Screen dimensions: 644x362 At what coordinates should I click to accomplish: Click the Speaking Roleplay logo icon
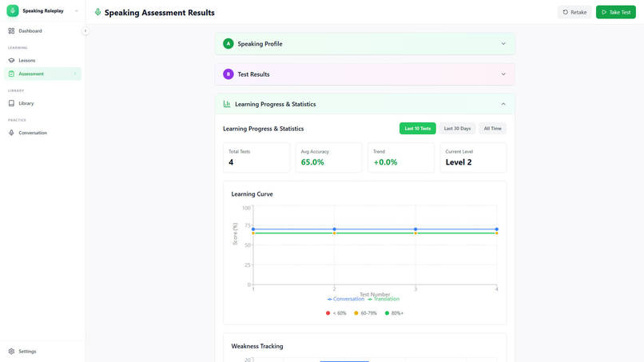(12, 10)
